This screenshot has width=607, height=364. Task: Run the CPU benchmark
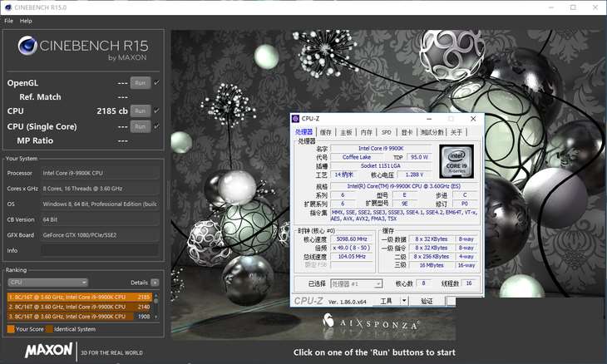(141, 111)
